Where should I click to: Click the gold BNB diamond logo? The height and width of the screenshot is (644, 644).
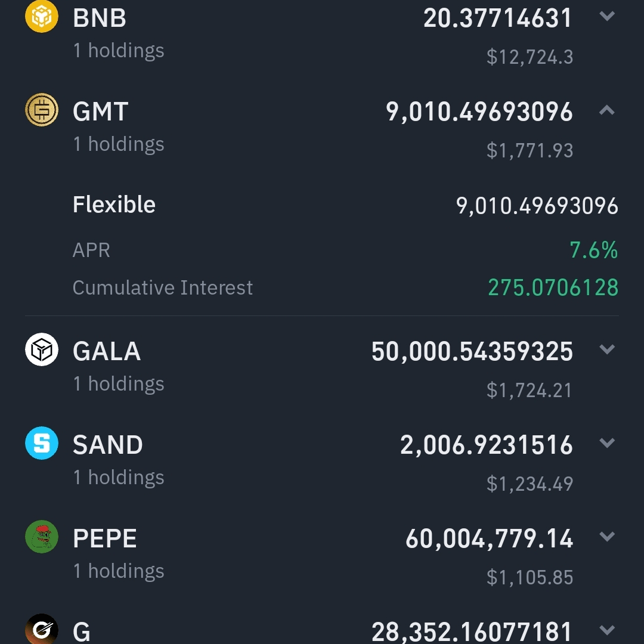[x=41, y=18]
